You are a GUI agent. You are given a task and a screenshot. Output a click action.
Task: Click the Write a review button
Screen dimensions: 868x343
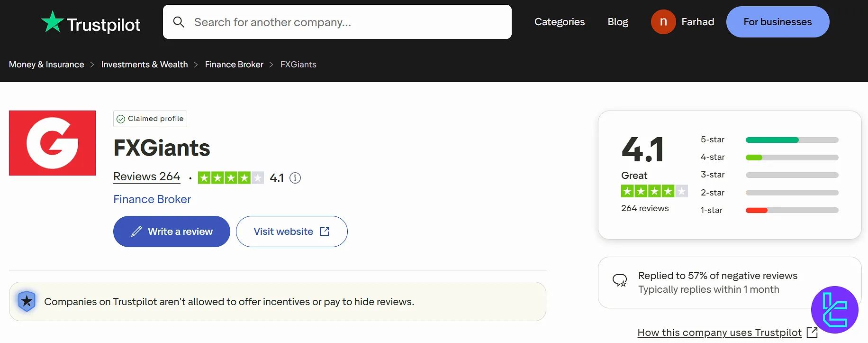click(172, 232)
